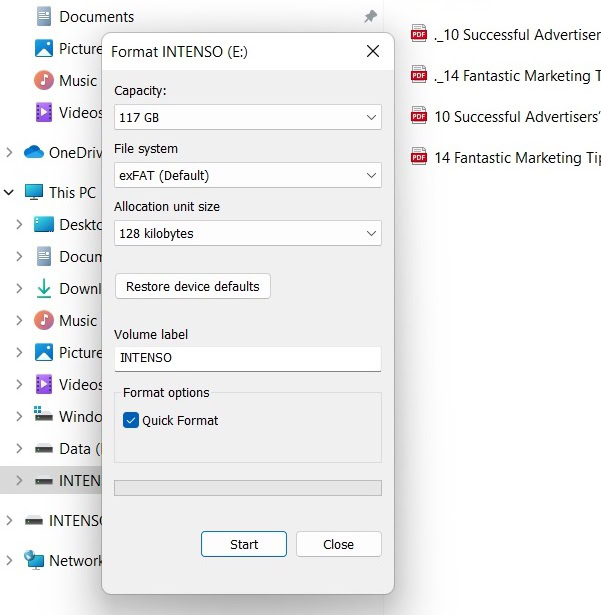Click Restore device defaults button

[x=193, y=286]
